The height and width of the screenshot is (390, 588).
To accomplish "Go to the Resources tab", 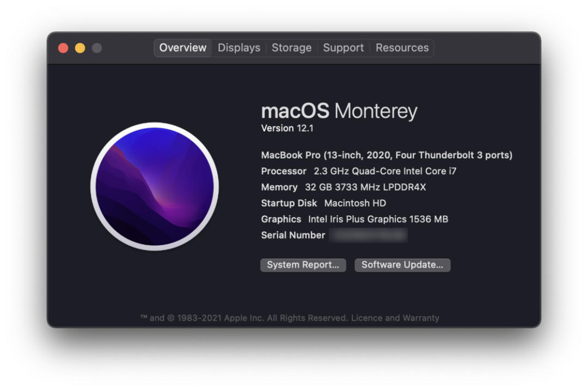I will point(402,48).
